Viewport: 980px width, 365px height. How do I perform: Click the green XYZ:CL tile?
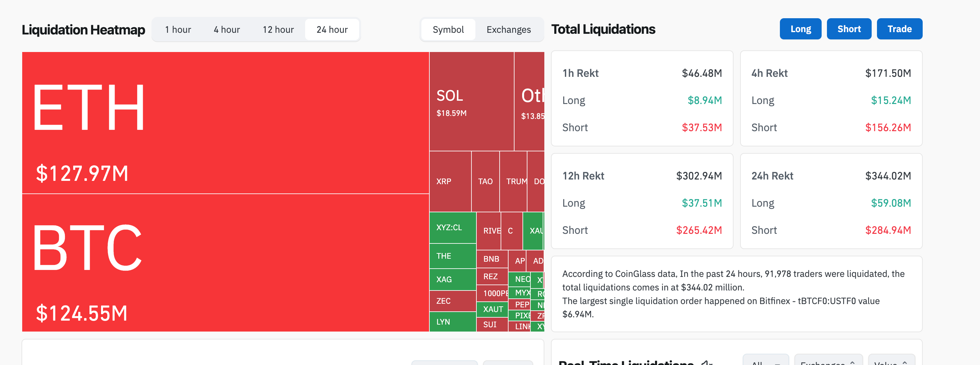(x=452, y=228)
